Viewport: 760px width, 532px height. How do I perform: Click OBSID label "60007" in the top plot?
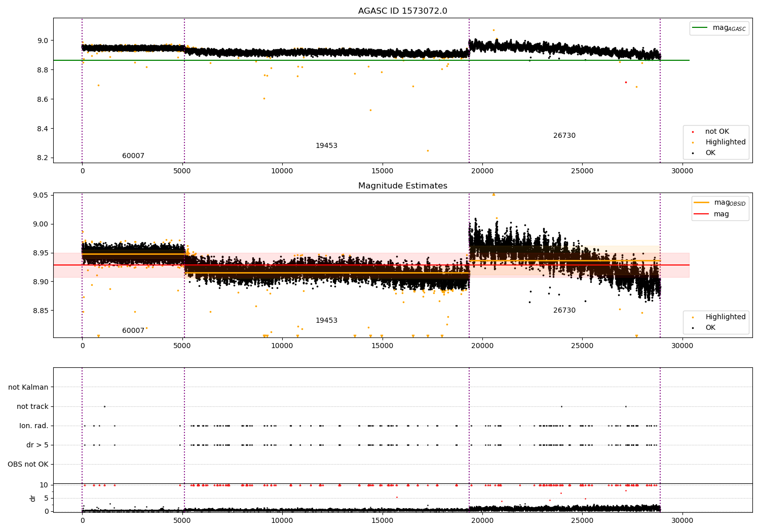[133, 156]
